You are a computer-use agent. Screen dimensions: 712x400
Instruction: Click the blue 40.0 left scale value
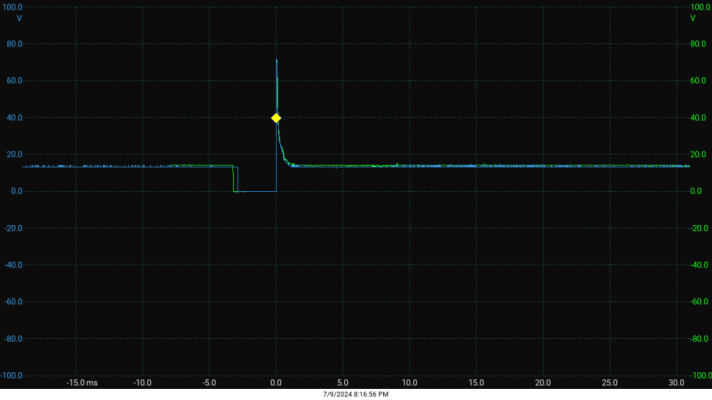click(15, 118)
